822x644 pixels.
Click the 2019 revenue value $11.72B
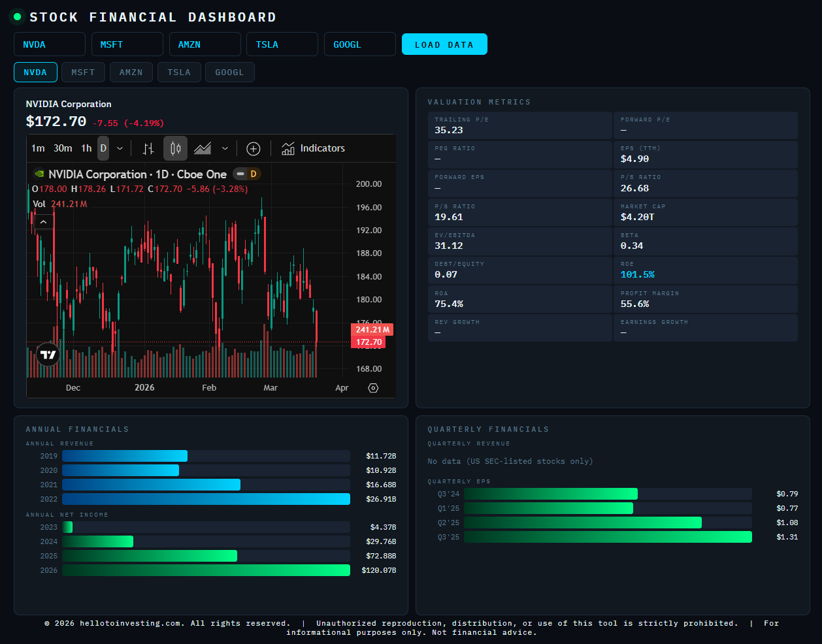[x=381, y=456]
